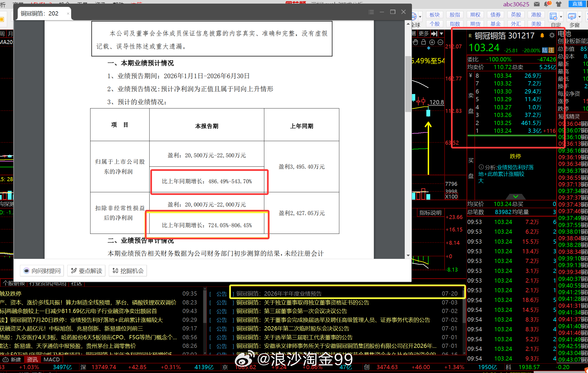Screen dimensions: 588x373
Task: Expand the green chevron below the buy order book
Action: click(x=516, y=197)
